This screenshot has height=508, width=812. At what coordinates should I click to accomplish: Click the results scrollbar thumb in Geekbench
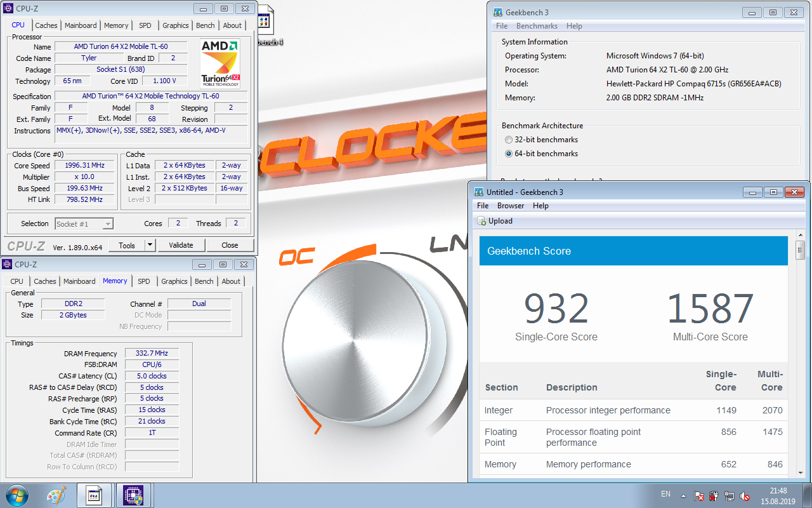point(800,251)
